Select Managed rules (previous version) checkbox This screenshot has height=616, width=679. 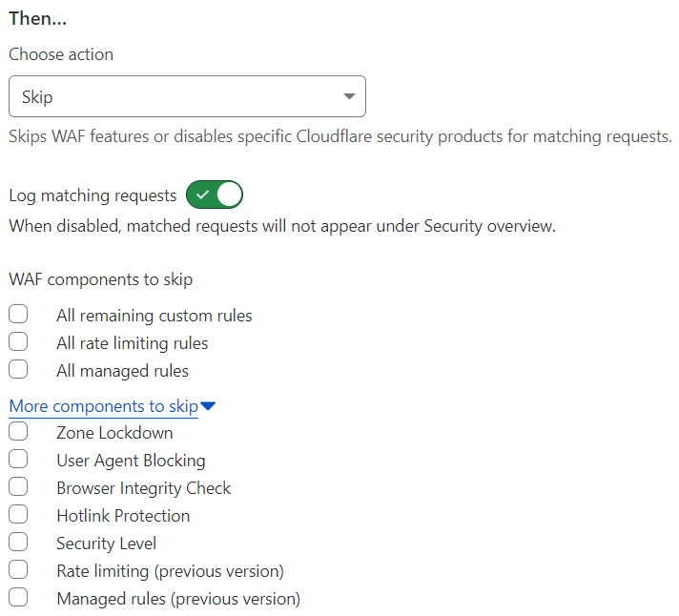click(18, 598)
